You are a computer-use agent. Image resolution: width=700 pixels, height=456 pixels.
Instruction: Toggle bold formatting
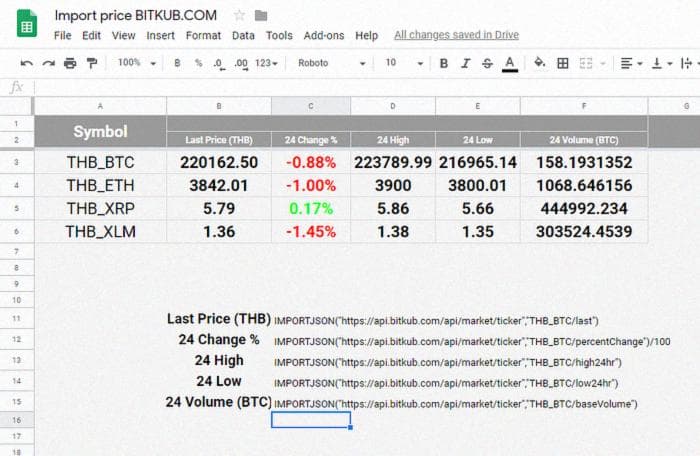point(444,63)
